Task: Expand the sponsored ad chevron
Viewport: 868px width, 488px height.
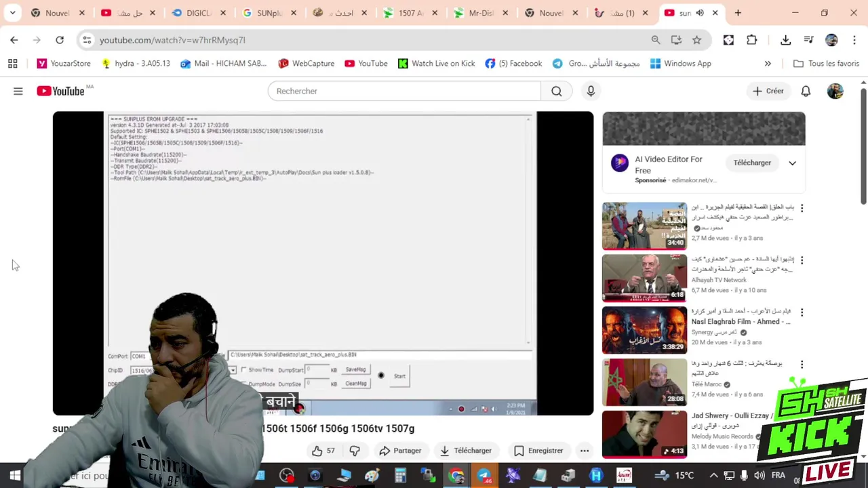Action: [792, 163]
